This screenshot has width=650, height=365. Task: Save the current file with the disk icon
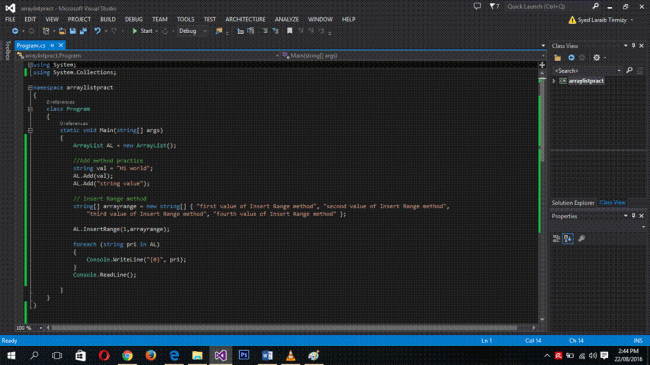point(73,31)
